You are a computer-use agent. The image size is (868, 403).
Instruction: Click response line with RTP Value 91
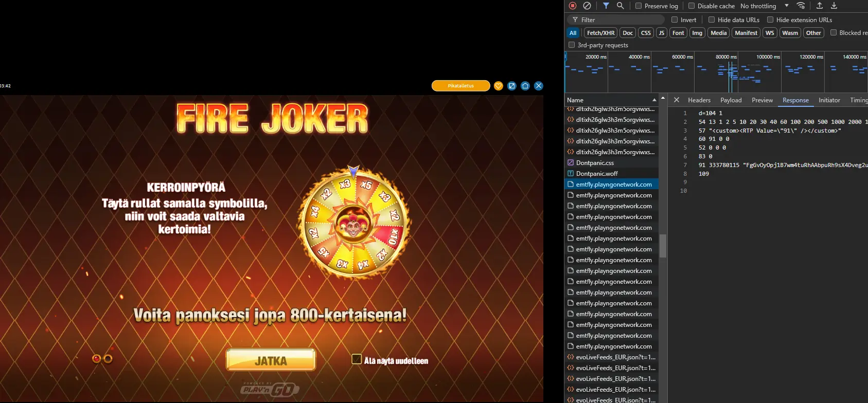(770, 131)
